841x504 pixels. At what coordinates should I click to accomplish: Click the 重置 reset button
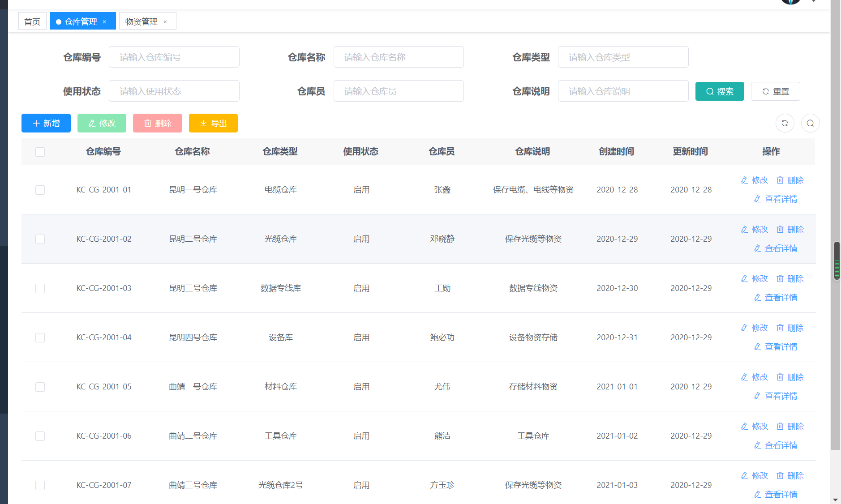point(775,91)
